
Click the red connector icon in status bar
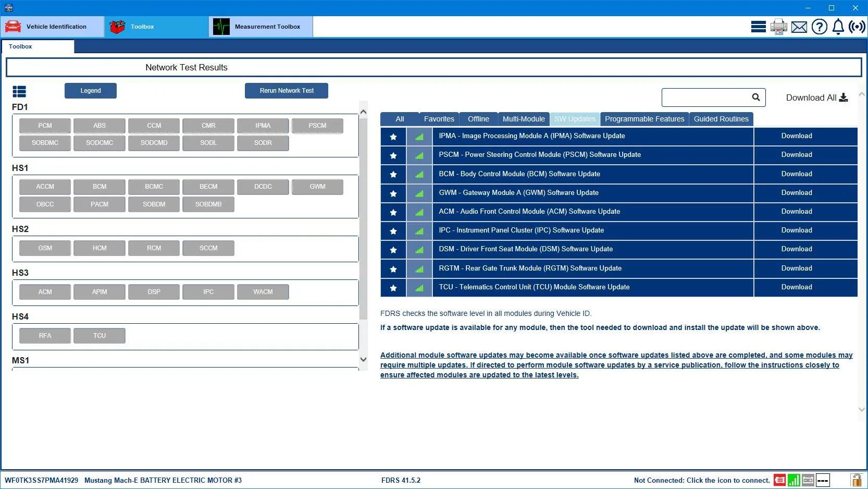pyautogui.click(x=779, y=480)
